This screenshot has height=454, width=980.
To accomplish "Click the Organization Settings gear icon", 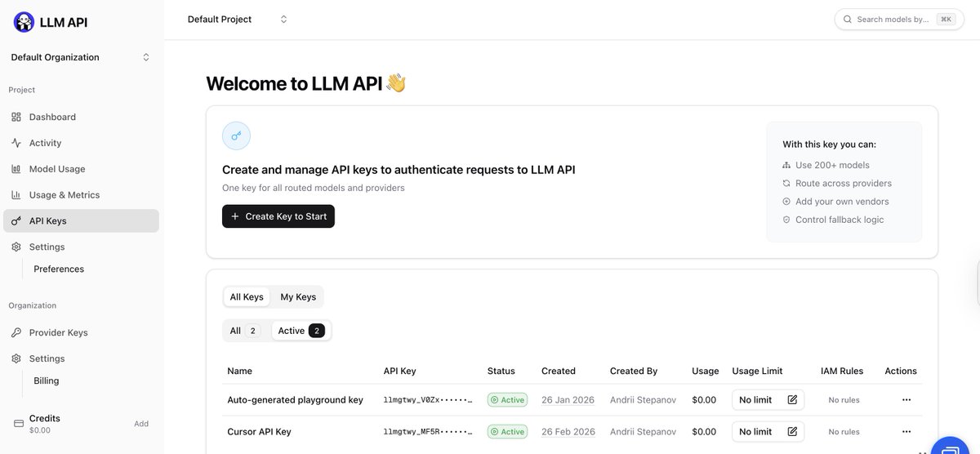I will (16, 359).
